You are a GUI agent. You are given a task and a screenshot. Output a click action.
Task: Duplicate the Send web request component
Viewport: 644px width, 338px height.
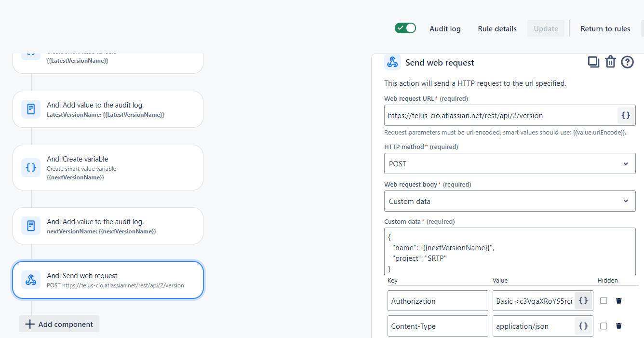[x=593, y=62]
